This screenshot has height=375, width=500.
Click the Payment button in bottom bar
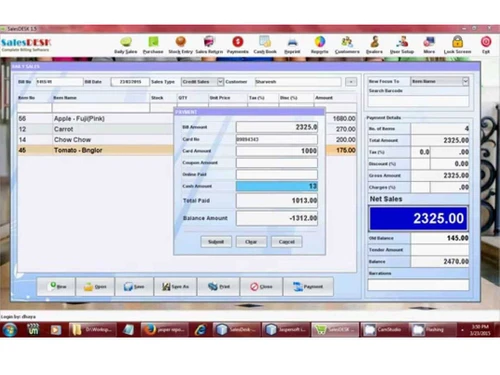pyautogui.click(x=308, y=286)
